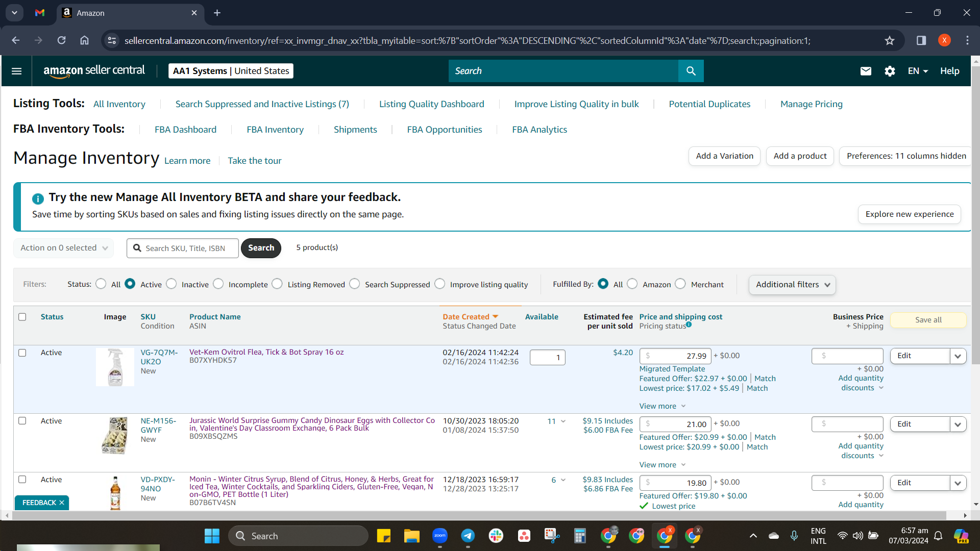Open Slack from the taskbar

[x=496, y=536]
